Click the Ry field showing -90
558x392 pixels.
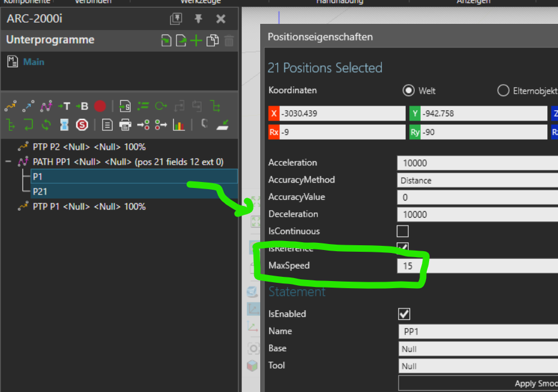pyautogui.click(x=483, y=132)
